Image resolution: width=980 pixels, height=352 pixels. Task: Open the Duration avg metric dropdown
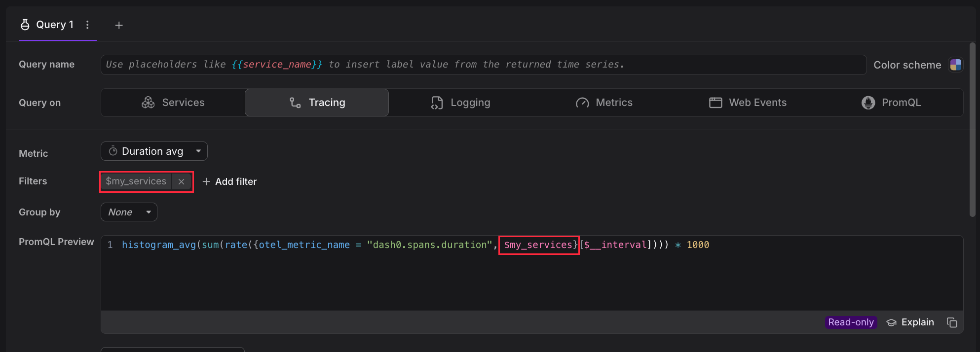tap(154, 151)
